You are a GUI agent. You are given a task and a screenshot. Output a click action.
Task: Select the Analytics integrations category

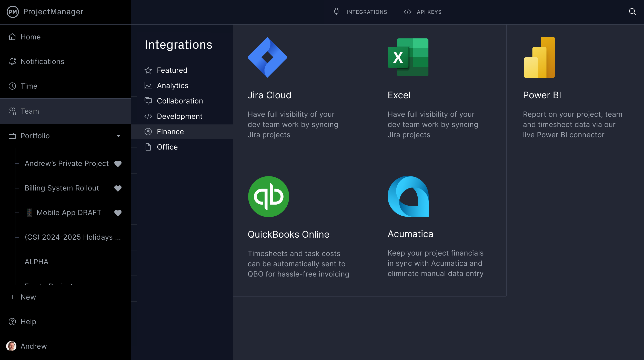182,86
